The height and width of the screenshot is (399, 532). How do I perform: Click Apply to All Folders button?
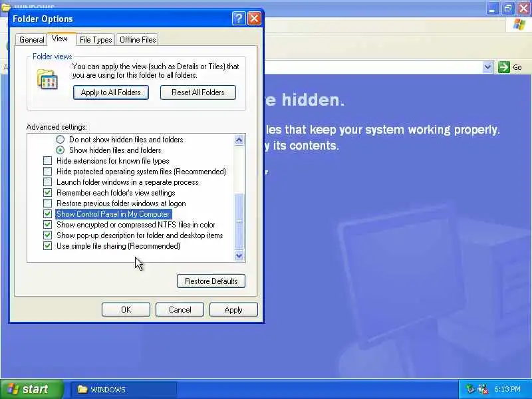pyautogui.click(x=111, y=92)
